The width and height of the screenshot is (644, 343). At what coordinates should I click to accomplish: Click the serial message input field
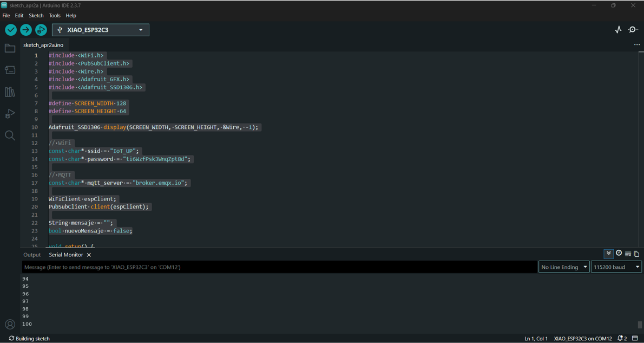(x=279, y=267)
